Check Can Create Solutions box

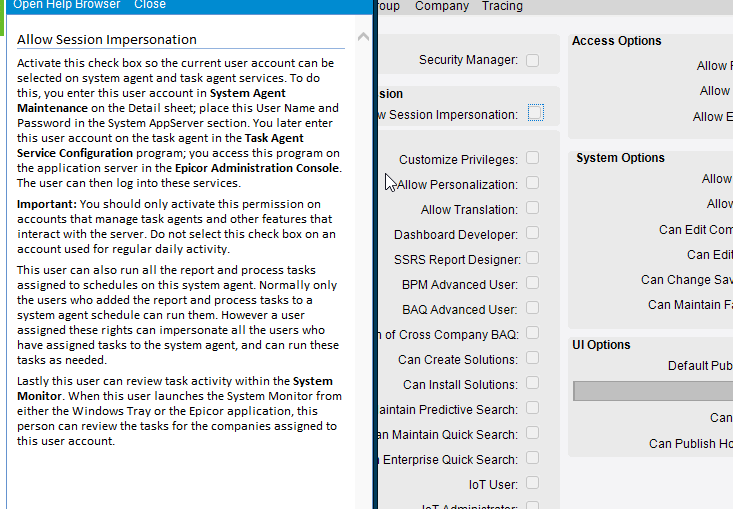533,358
